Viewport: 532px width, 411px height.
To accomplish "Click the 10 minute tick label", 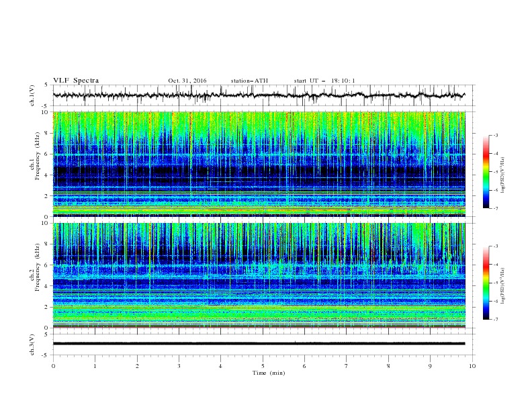I will click(x=472, y=366).
